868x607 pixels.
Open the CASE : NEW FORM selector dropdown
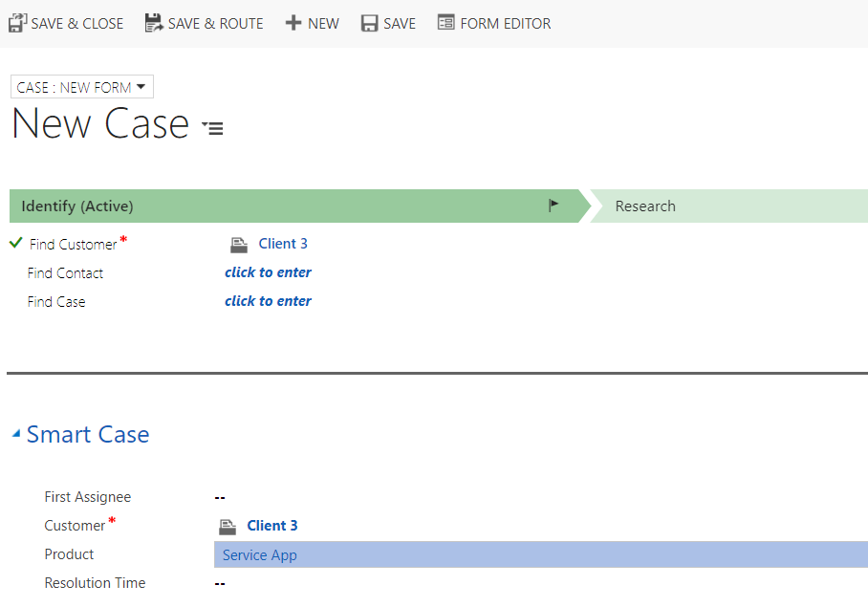[x=82, y=87]
